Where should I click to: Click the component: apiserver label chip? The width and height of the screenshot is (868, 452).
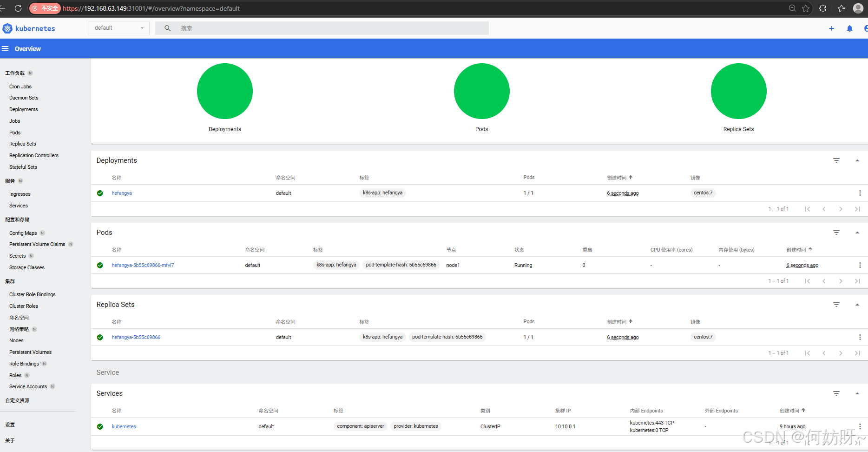[361, 426]
